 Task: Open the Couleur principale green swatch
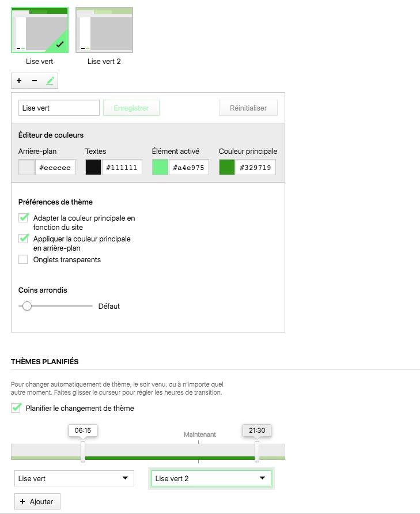click(x=227, y=167)
